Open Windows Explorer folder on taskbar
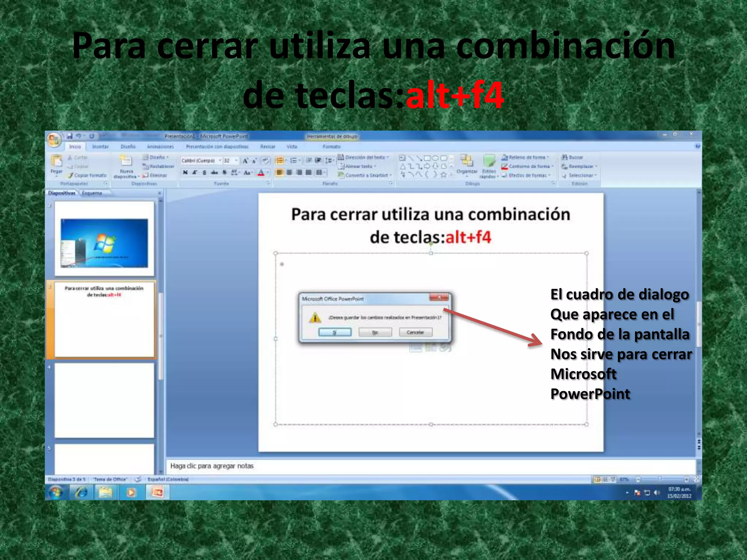The height and width of the screenshot is (560, 747). (106, 493)
